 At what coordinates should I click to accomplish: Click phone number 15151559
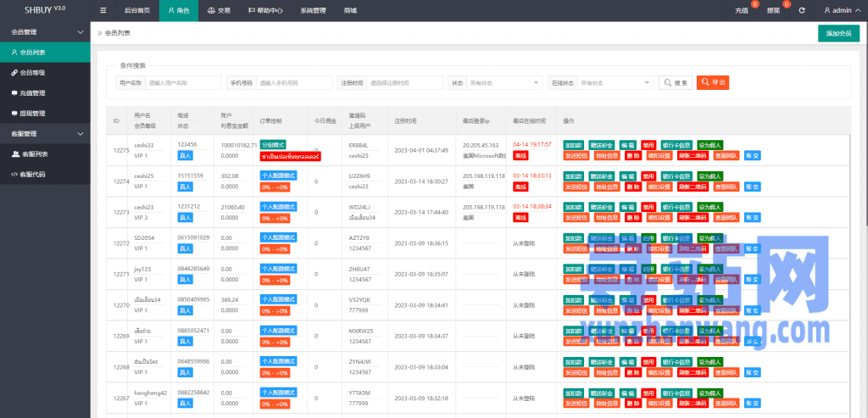191,176
